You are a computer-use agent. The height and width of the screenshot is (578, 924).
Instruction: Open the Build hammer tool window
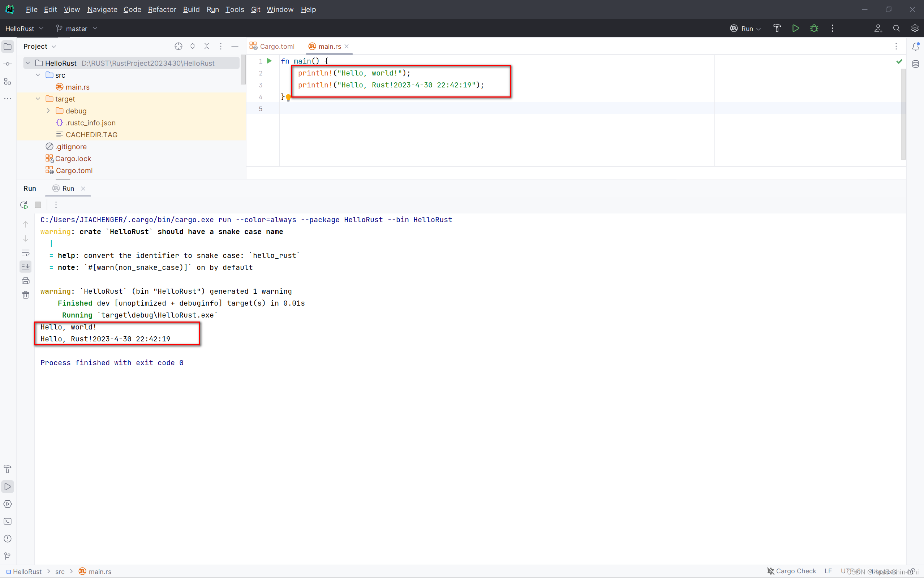[8, 469]
